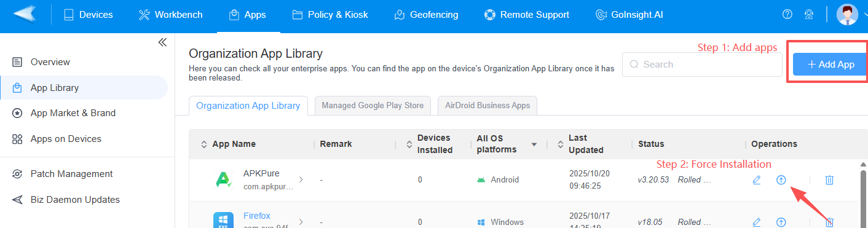Click version v18.05 text
The image size is (868, 228).
click(650, 222)
